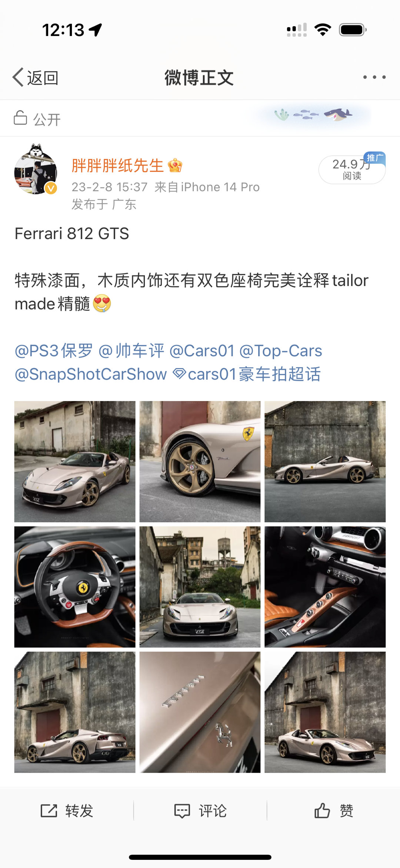Open the @PS3保罗 mention link
This screenshot has height=868, width=400.
tap(54, 351)
